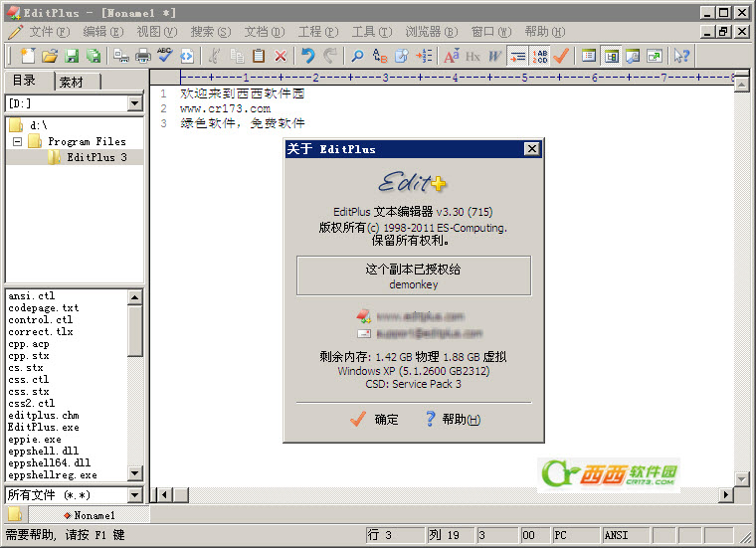The height and width of the screenshot is (548, 756).
Task: Click the output window toolbar icon
Action: coord(633,56)
